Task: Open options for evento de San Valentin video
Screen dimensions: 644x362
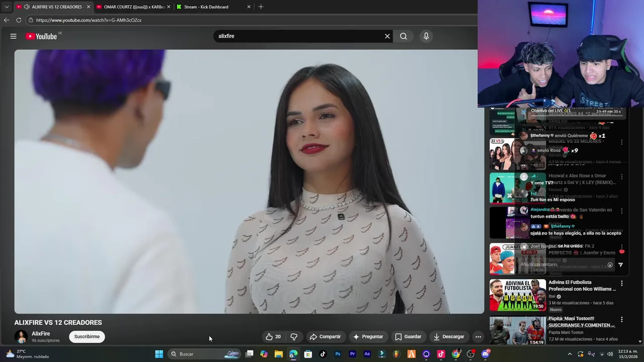Action: [x=622, y=211]
